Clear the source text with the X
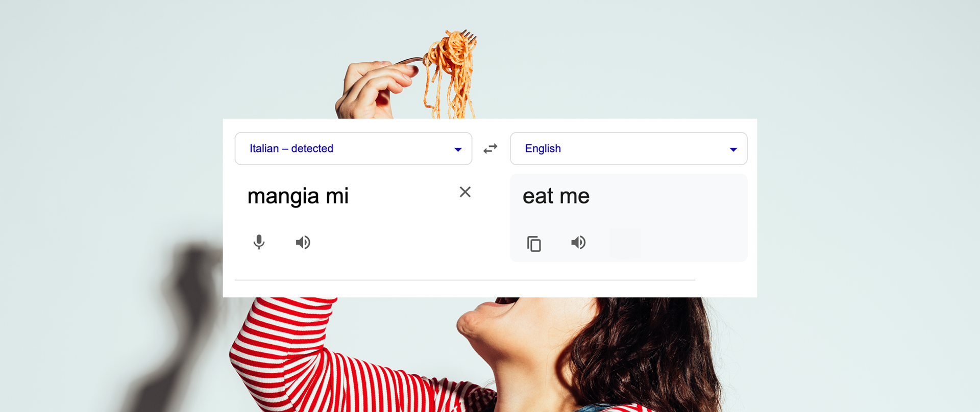980x412 pixels. pyautogui.click(x=465, y=192)
